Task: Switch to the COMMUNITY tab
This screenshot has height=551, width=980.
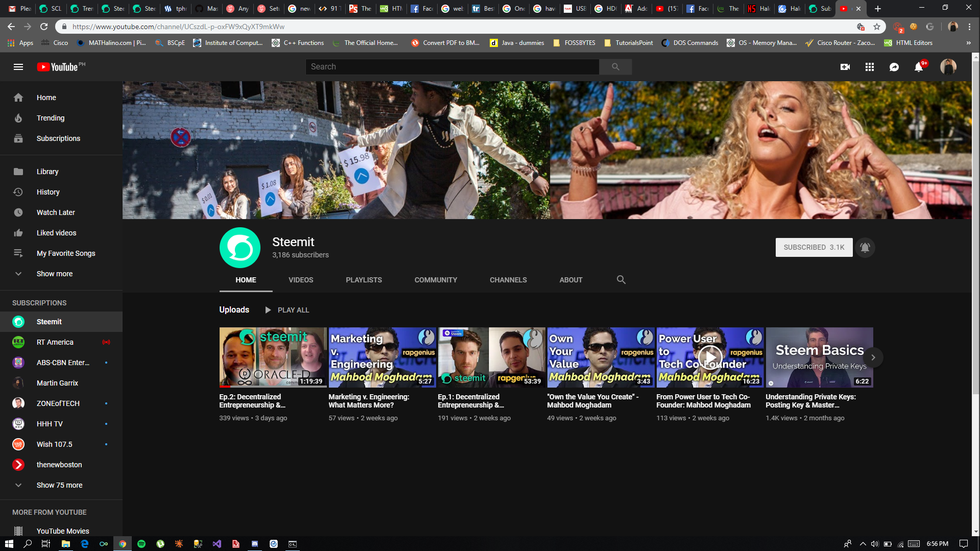Action: click(x=436, y=280)
